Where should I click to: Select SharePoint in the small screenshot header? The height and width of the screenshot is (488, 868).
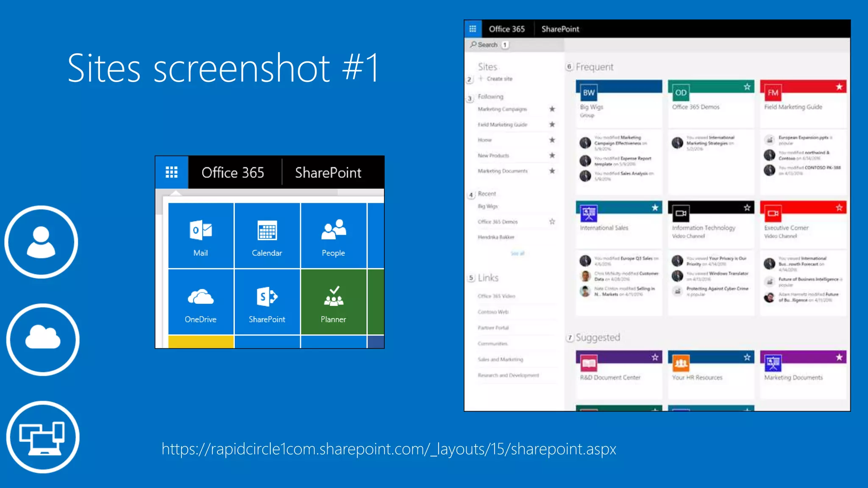coord(328,172)
